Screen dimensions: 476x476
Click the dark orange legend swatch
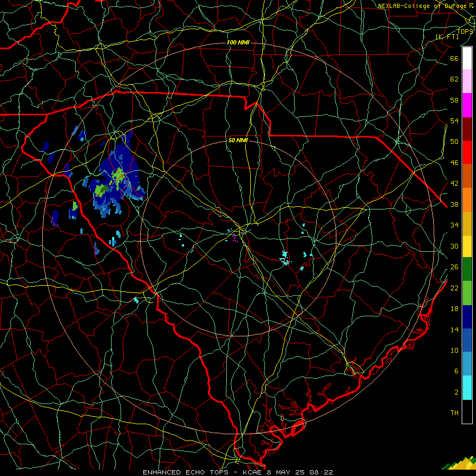click(x=467, y=176)
